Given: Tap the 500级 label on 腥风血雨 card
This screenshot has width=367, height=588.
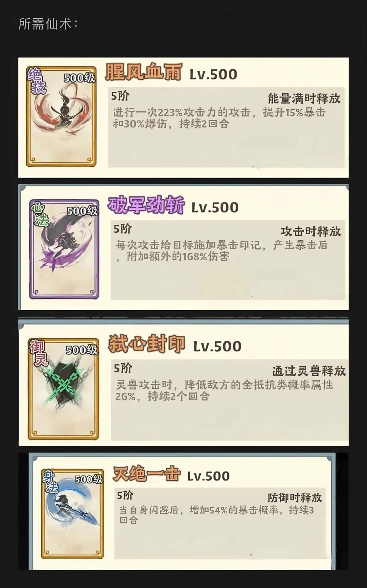Looking at the screenshot, I should pyautogui.click(x=80, y=78).
